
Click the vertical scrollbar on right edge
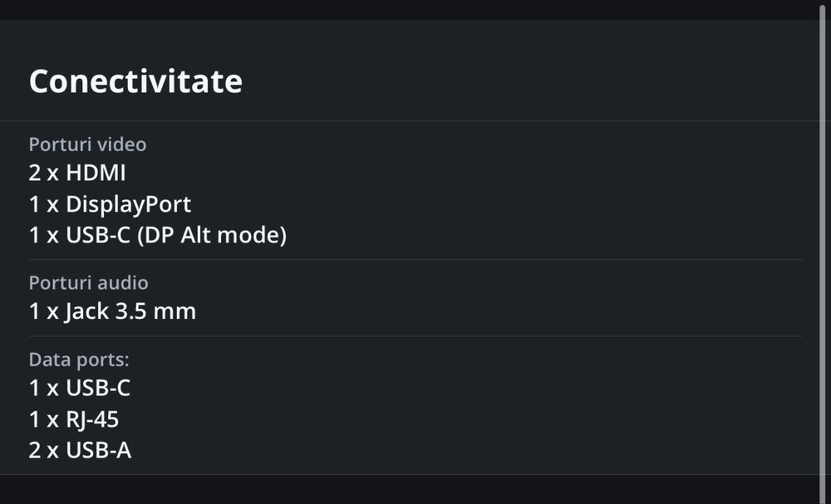tap(823, 249)
